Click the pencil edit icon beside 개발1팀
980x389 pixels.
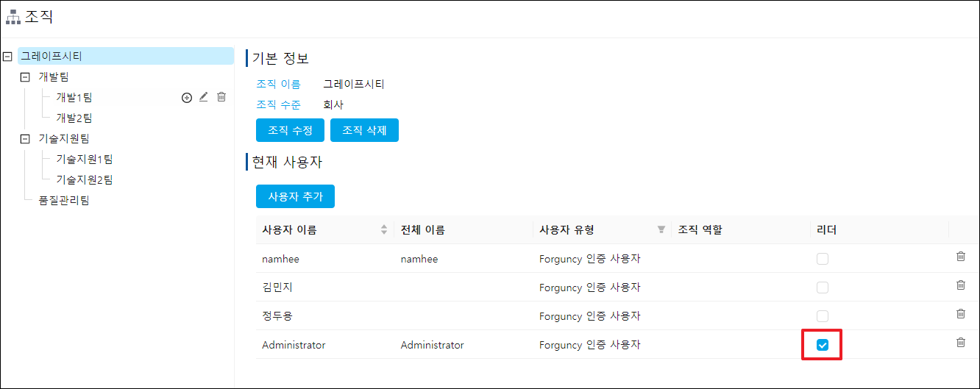tap(204, 97)
